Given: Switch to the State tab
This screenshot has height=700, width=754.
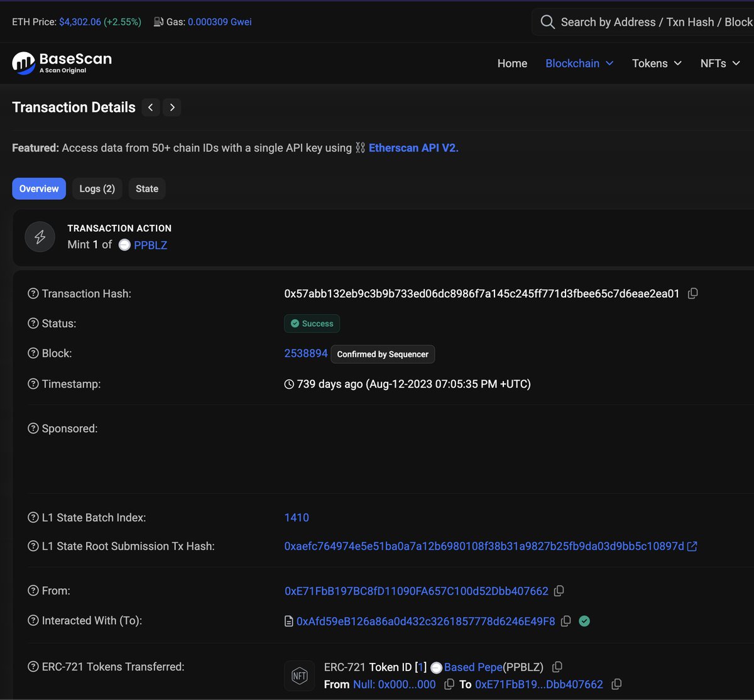Looking at the screenshot, I should (x=147, y=189).
